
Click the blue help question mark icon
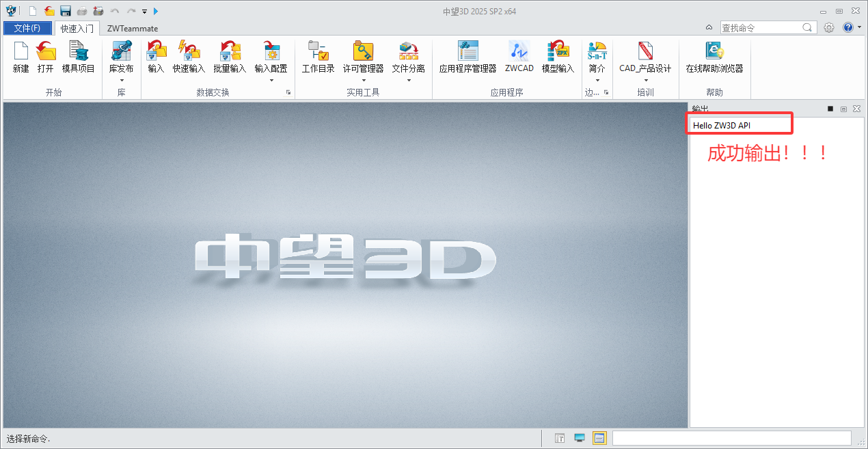(x=848, y=27)
